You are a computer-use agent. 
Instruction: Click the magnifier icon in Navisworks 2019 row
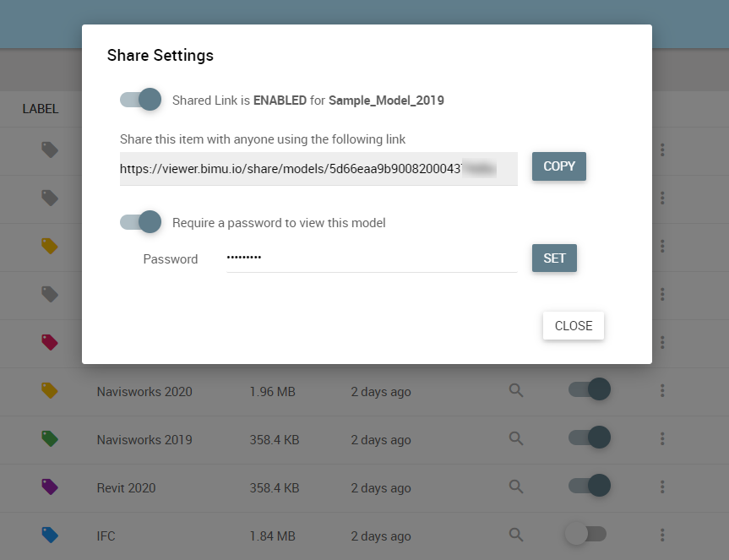pyautogui.click(x=516, y=438)
